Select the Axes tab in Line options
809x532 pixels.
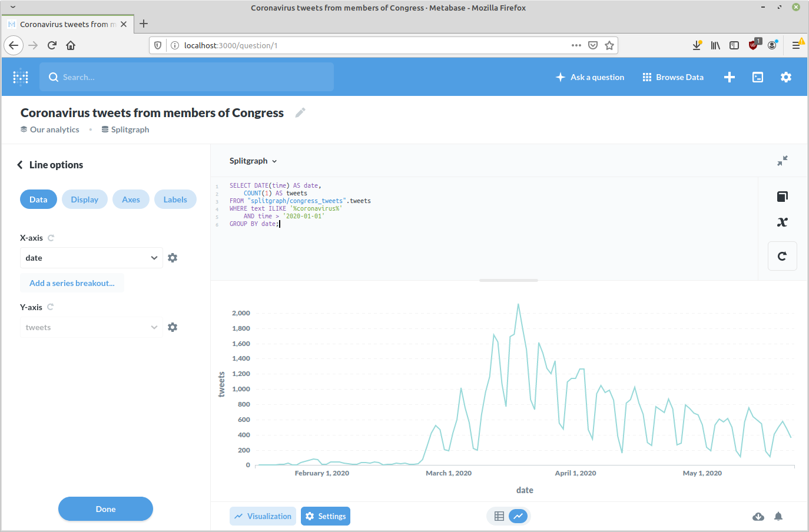(131, 199)
